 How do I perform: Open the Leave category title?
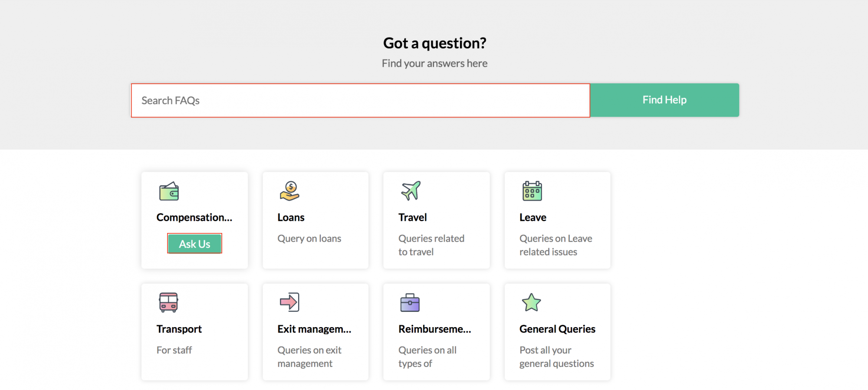533,217
